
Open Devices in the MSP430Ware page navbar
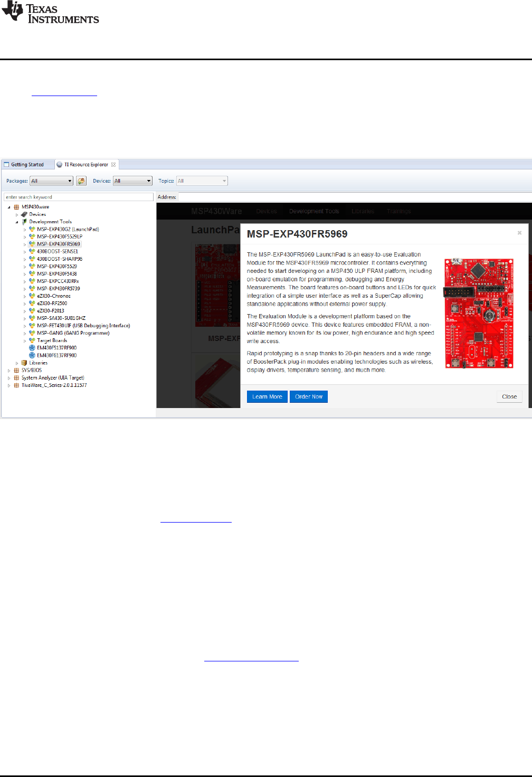(x=267, y=211)
